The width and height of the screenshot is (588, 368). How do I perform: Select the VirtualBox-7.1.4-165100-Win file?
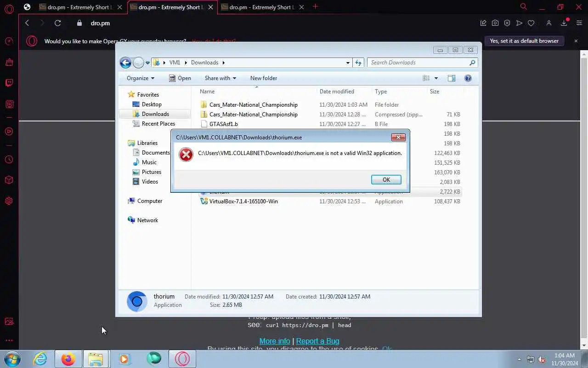coord(243,201)
